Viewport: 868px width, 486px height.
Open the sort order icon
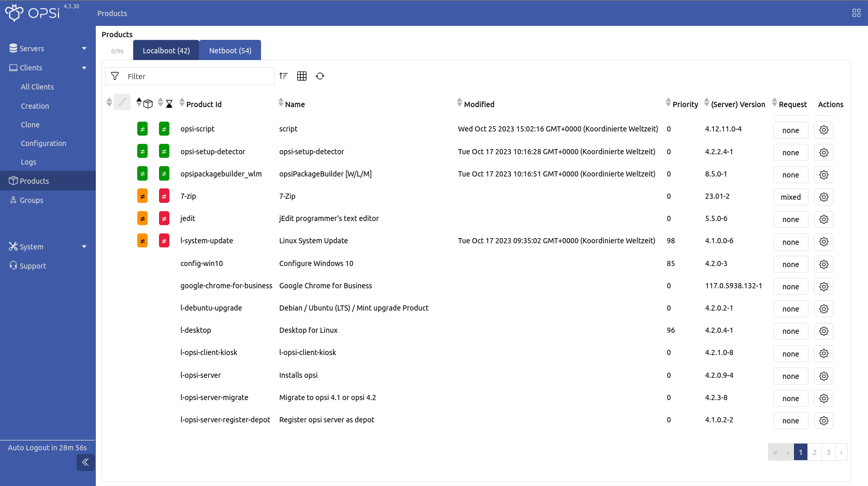(x=283, y=76)
